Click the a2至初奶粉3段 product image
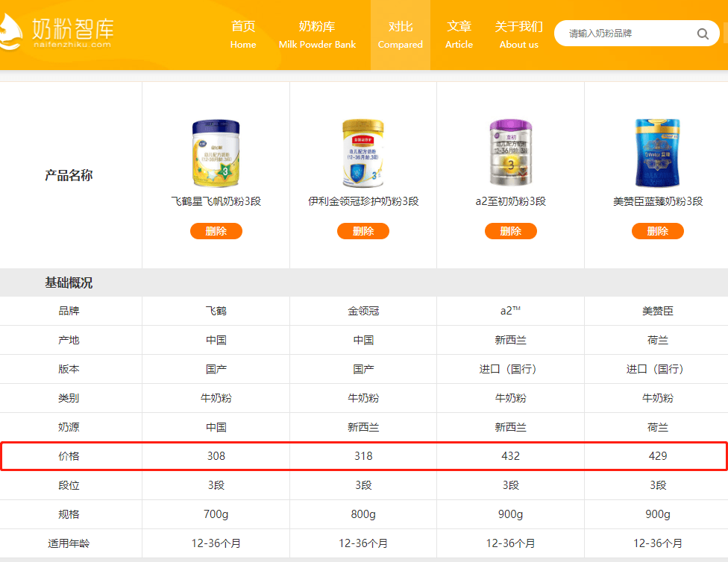This screenshot has height=562, width=728. click(x=511, y=153)
